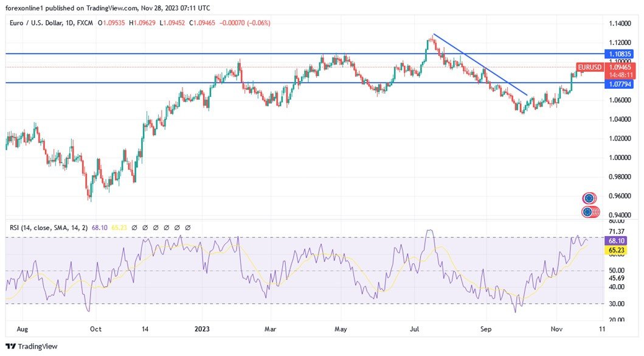Click the 1.00000 price axis label
Image resolution: width=644 pixels, height=356 pixels.
pos(619,158)
